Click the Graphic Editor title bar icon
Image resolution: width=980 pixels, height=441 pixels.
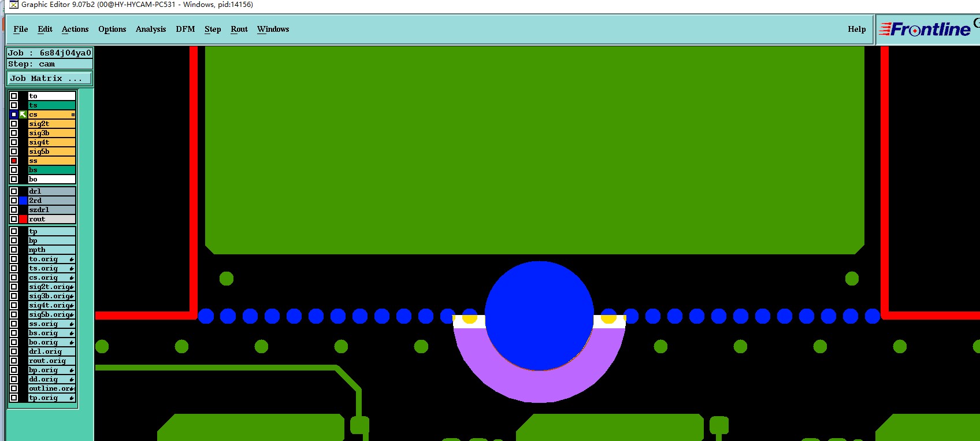[x=14, y=5]
